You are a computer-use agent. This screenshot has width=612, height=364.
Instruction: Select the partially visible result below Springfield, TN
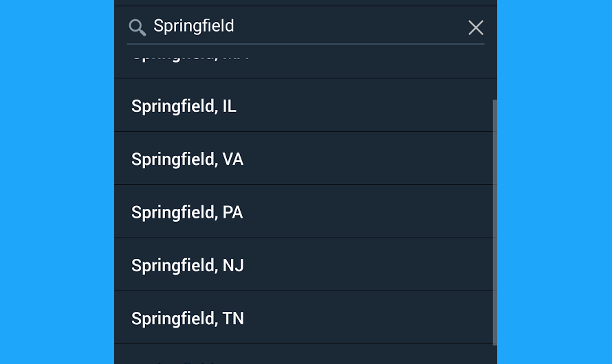pyautogui.click(x=304, y=354)
